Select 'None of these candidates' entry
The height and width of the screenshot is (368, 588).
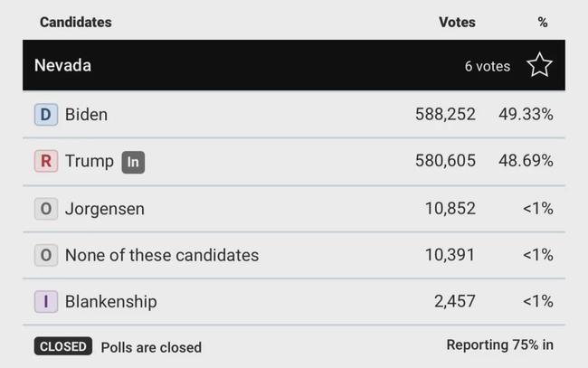coord(161,255)
